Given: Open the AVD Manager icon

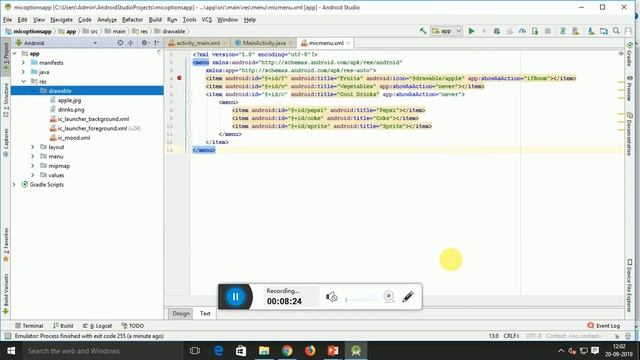Looking at the screenshot, I should click(576, 31).
